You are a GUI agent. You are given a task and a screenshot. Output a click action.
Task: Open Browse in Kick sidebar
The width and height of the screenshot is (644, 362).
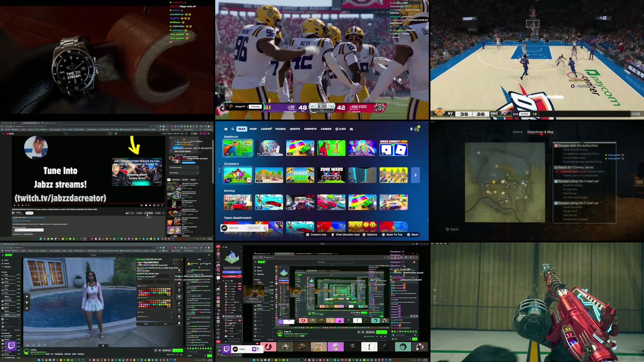(x=5, y=263)
